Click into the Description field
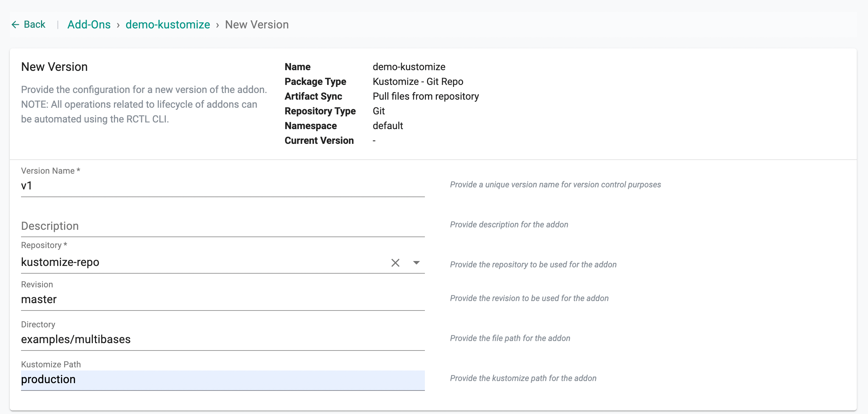868x414 pixels. pos(222,226)
